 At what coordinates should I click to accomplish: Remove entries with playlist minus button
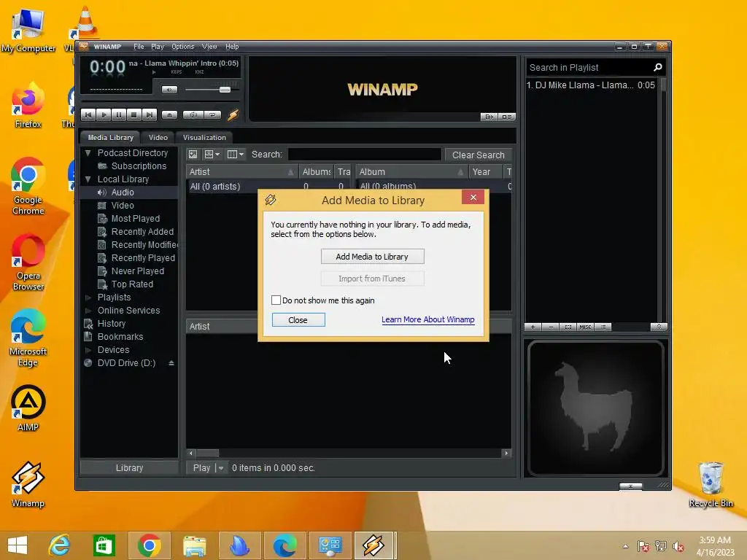click(551, 327)
